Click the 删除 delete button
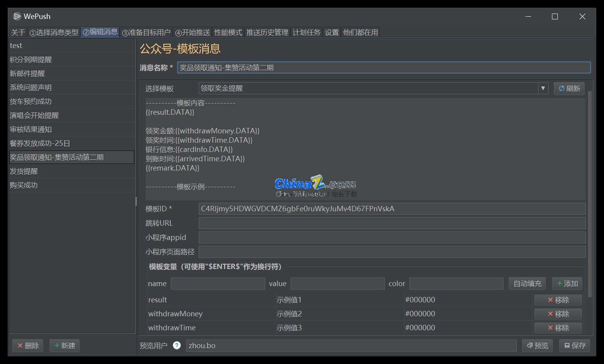 (28, 345)
